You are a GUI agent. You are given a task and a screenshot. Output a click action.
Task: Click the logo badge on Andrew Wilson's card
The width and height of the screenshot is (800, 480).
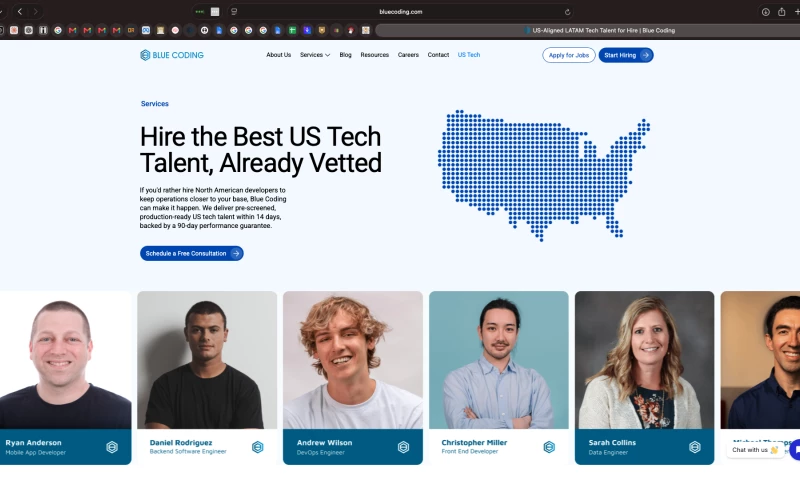pyautogui.click(x=403, y=447)
